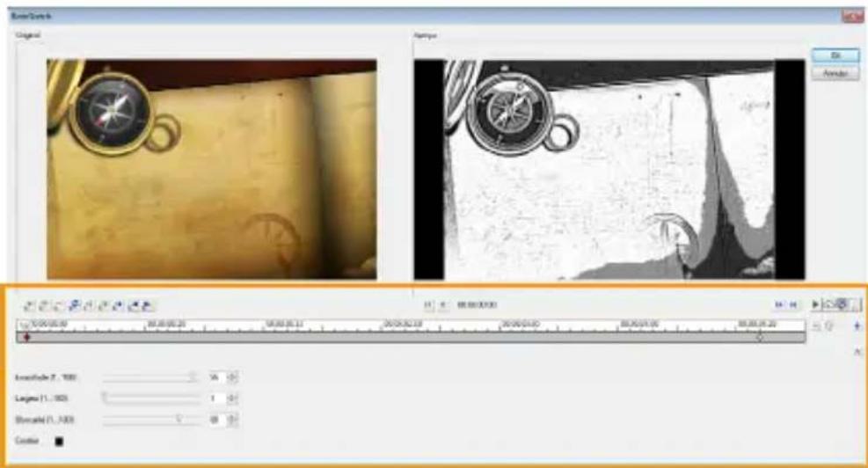Click the Fade in icon
868x468 pixels.
(134, 305)
